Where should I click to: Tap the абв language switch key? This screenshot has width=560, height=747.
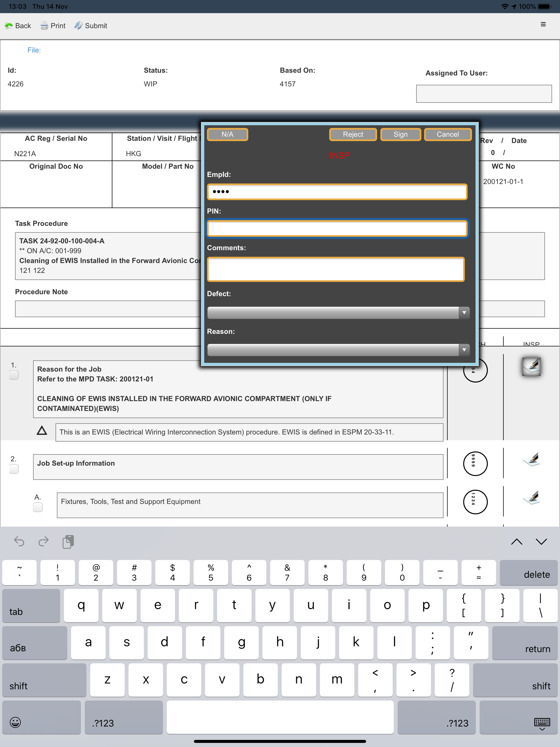35,643
